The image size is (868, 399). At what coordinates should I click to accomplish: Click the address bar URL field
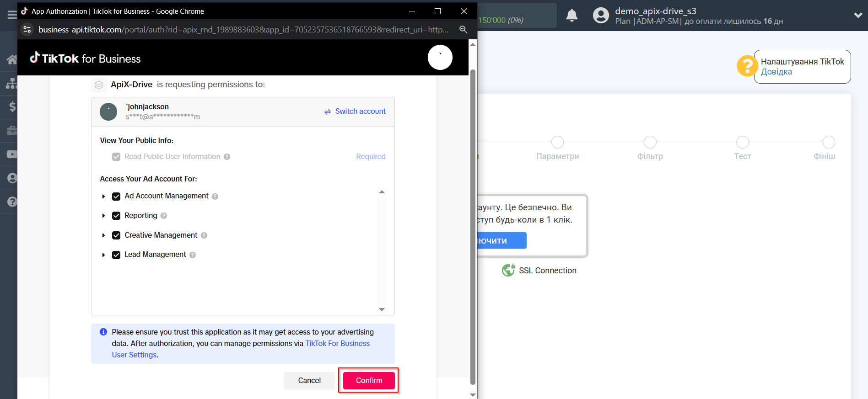coord(243,29)
